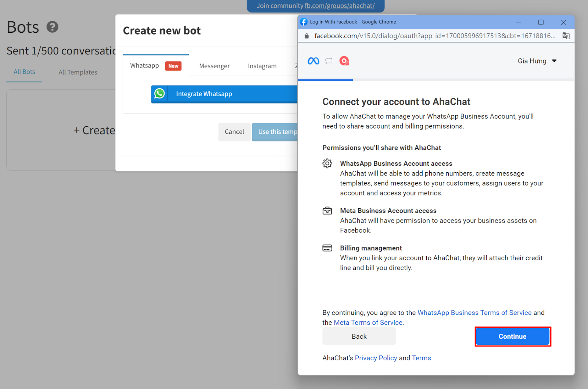Click the Facebook favicon in title bar
This screenshot has width=588, height=389.
304,22
